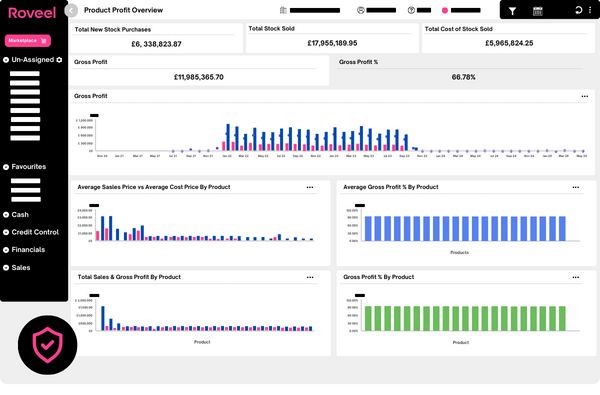Click the Total Sales & Gross Profit By Product title

(x=129, y=277)
